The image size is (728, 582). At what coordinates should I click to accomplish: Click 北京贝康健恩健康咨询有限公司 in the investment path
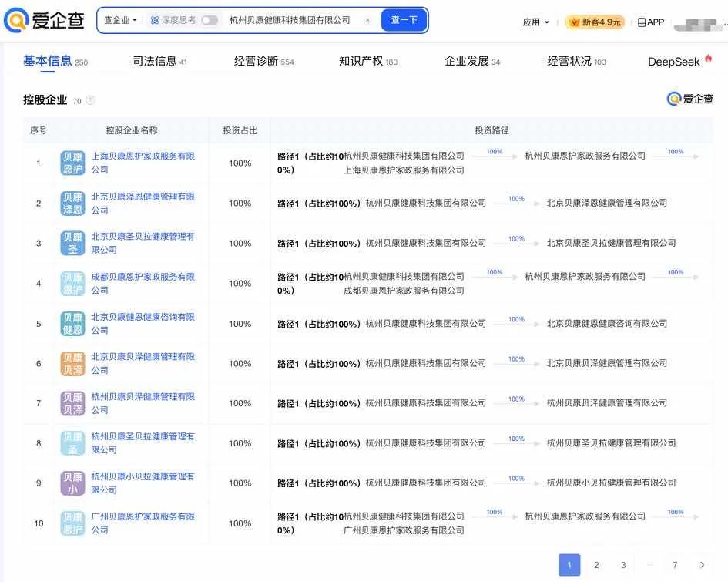pos(607,323)
